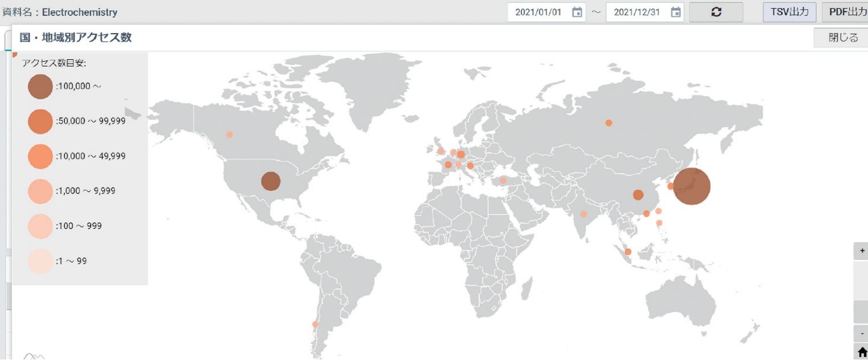The height and width of the screenshot is (360, 868).
Task: Click the アクセス数目安 legend title
Action: tap(54, 63)
